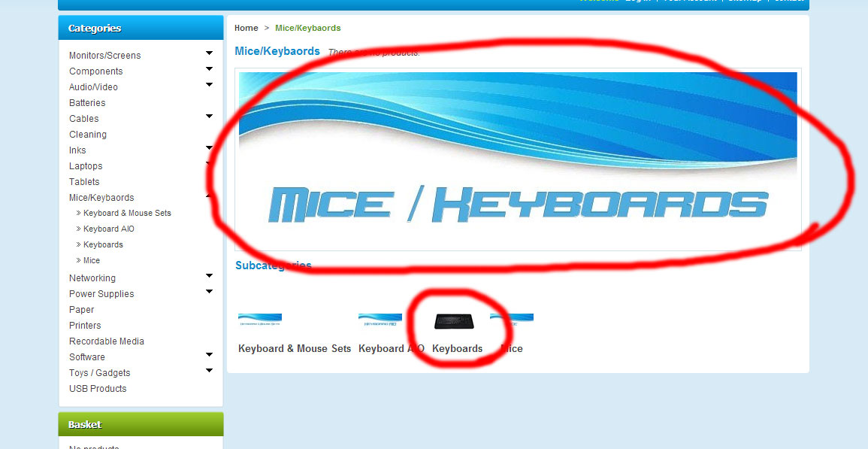The width and height of the screenshot is (868, 449).
Task: Click the Mice / Keyboards banner image
Action: [518, 159]
